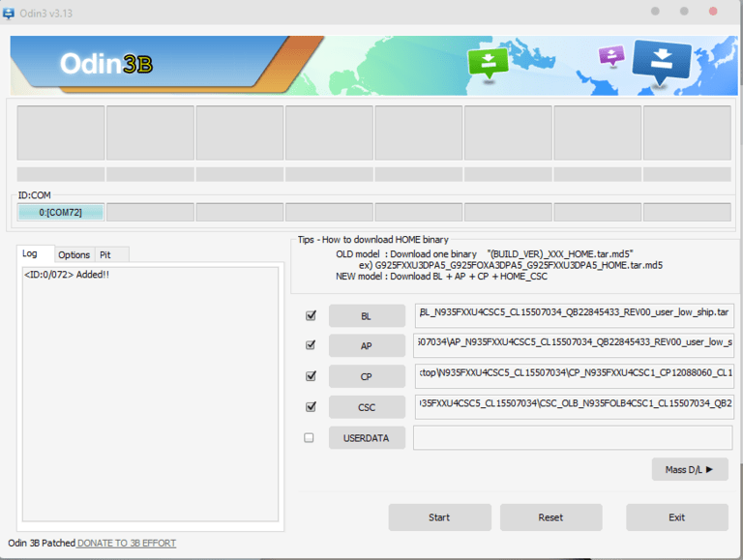Close the Odin3 window

click(x=713, y=11)
